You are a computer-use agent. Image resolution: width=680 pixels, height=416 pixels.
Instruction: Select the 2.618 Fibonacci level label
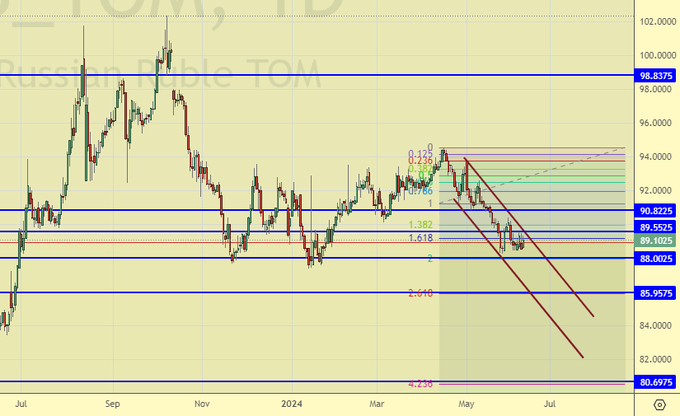(419, 293)
